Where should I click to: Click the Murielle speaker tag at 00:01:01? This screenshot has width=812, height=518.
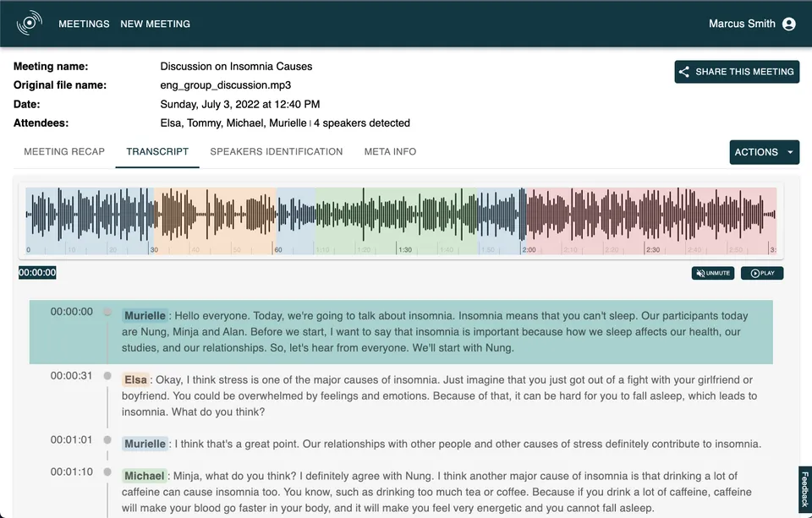coord(145,444)
